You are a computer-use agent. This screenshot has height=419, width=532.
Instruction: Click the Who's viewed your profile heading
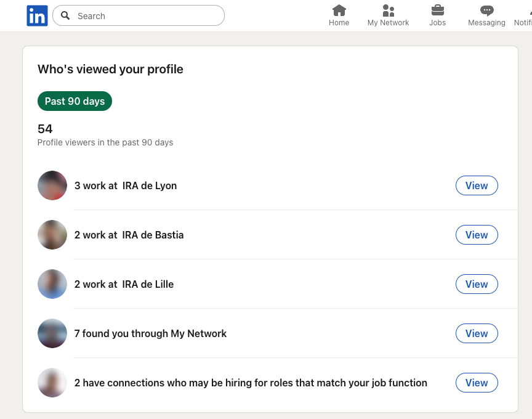click(x=110, y=69)
